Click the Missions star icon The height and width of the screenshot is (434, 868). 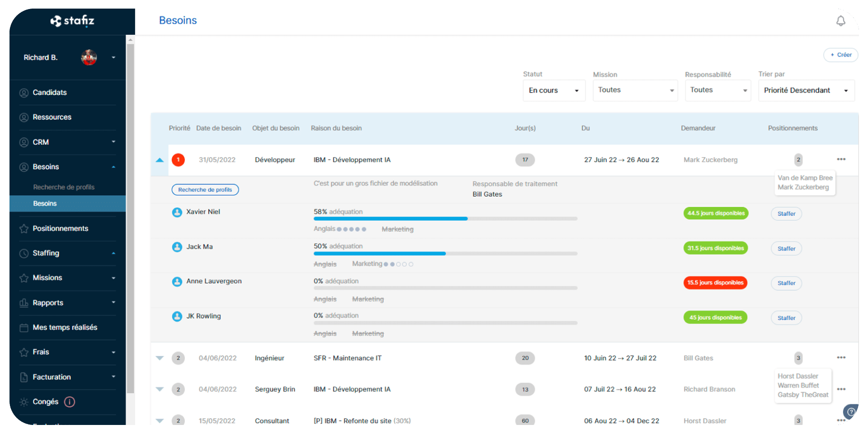(24, 278)
